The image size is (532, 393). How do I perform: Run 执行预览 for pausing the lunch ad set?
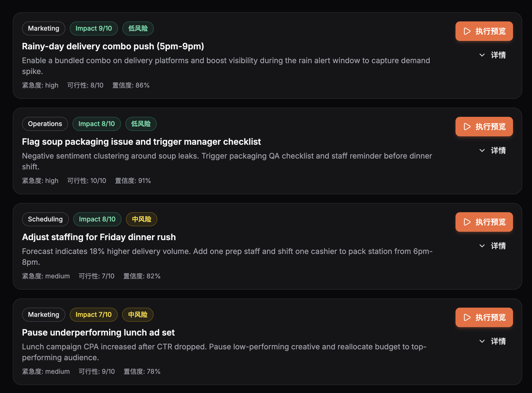(x=484, y=317)
